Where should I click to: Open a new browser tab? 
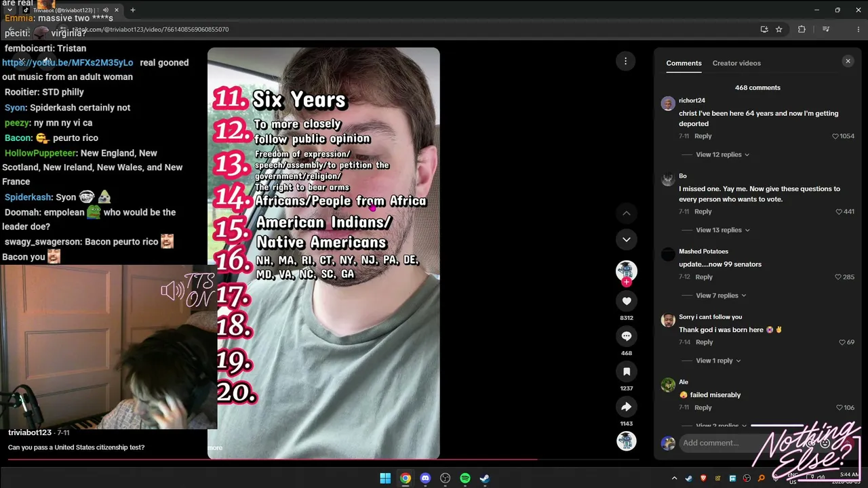(x=133, y=10)
